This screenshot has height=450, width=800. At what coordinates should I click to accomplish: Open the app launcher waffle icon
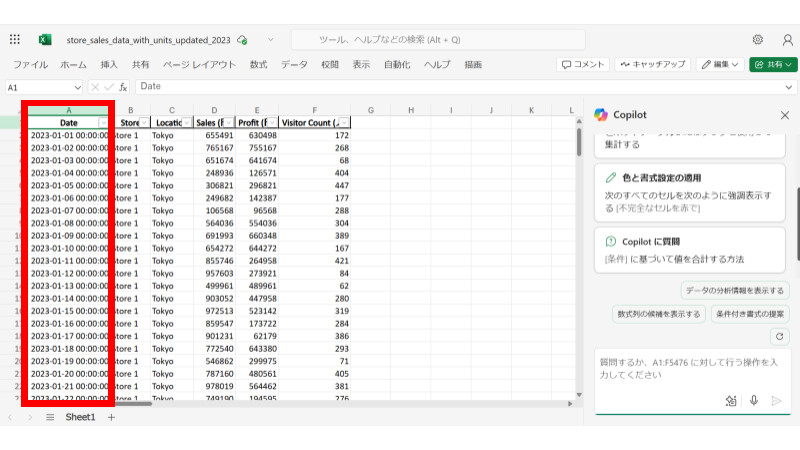tap(15, 39)
